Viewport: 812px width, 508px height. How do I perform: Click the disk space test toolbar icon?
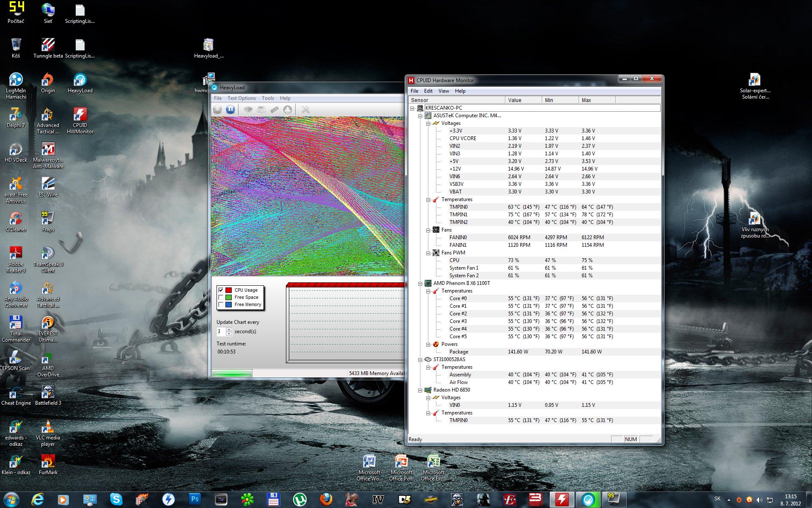click(261, 110)
